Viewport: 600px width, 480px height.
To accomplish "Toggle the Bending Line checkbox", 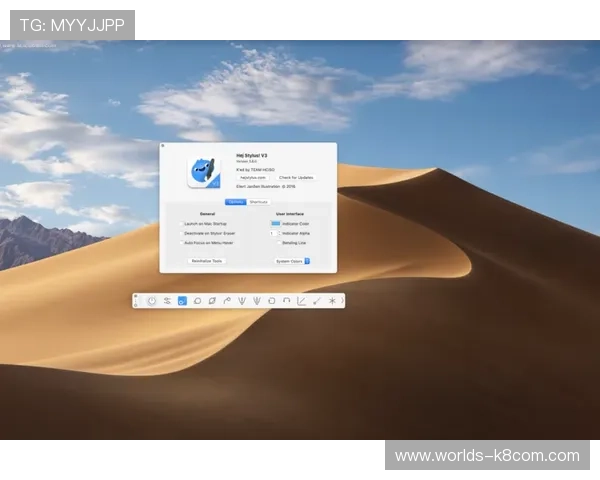I will [x=278, y=242].
